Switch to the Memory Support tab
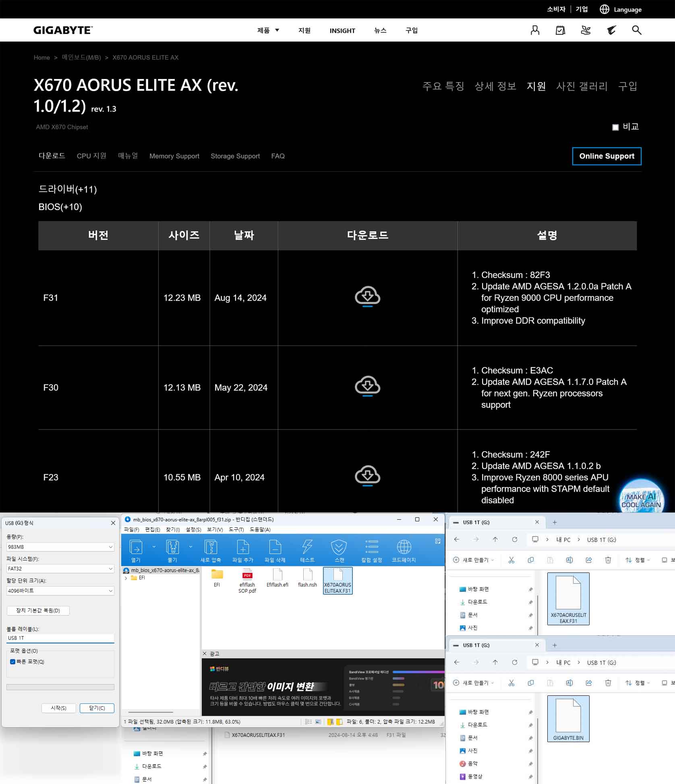The height and width of the screenshot is (784, 675). click(174, 156)
